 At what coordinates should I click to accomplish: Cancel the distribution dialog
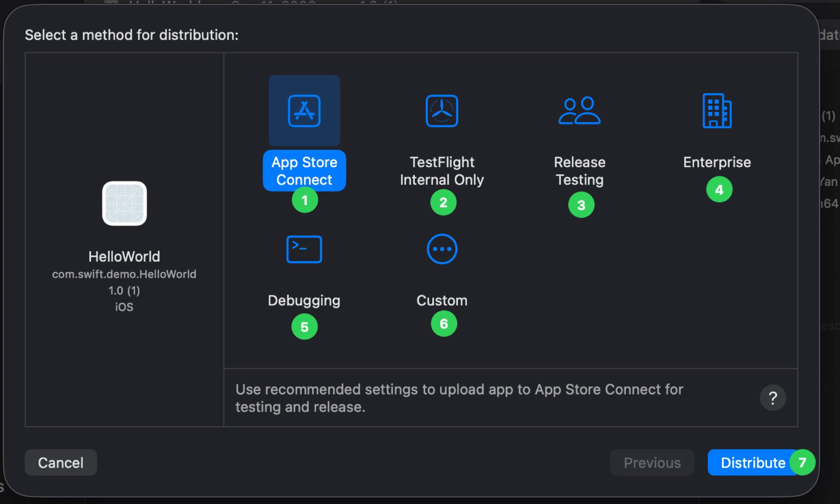tap(61, 462)
